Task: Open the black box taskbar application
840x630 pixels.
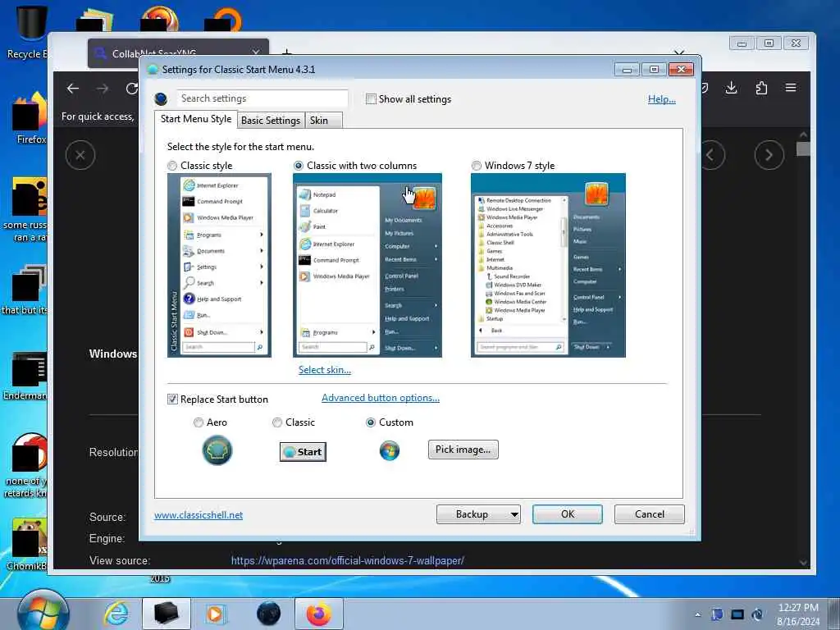Action: (166, 614)
